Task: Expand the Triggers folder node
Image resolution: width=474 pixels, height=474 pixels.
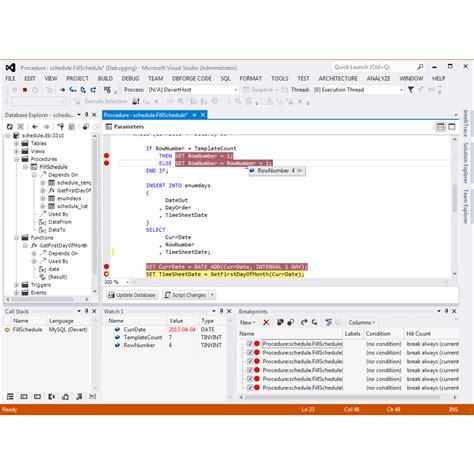Action: (x=16, y=285)
